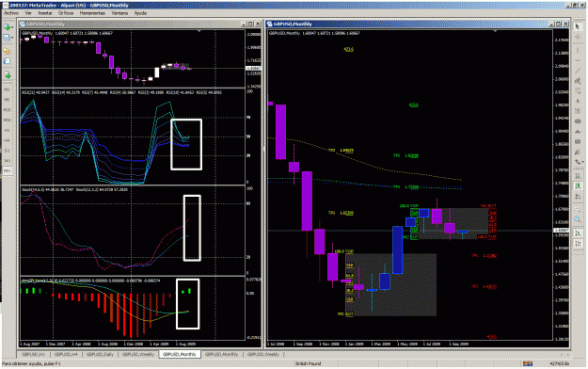Select the Text 'A' tool

[578, 101]
